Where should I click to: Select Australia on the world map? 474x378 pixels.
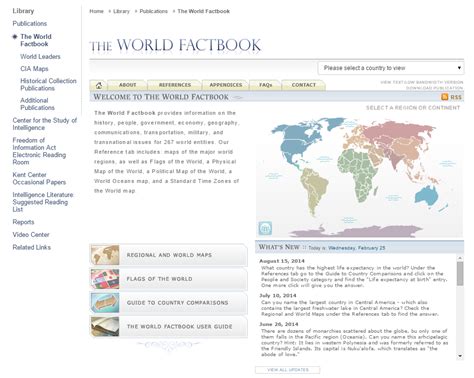tap(427, 196)
